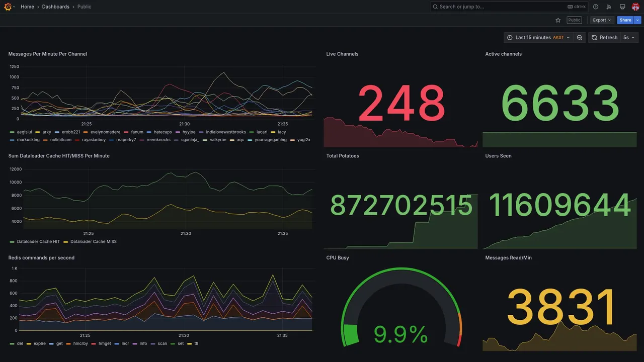The height and width of the screenshot is (362, 644).
Task: Open the Export dropdown menu
Action: [x=602, y=20]
